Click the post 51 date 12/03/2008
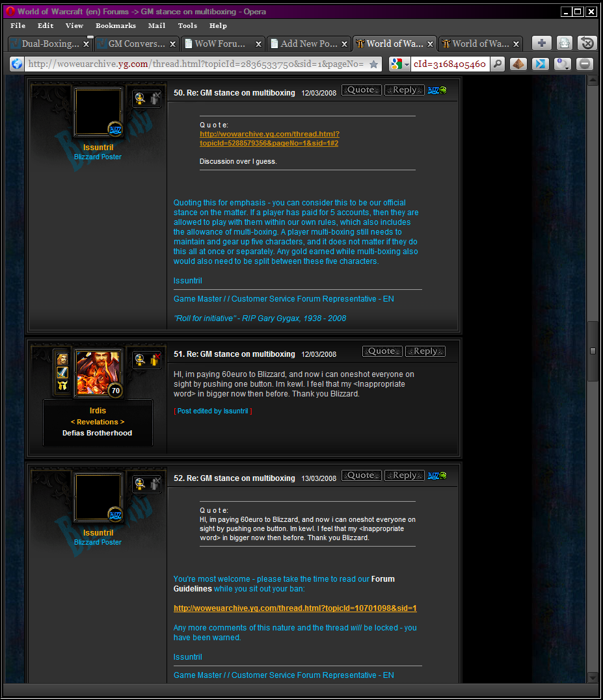Image resolution: width=603 pixels, height=700 pixels. pyautogui.click(x=319, y=354)
